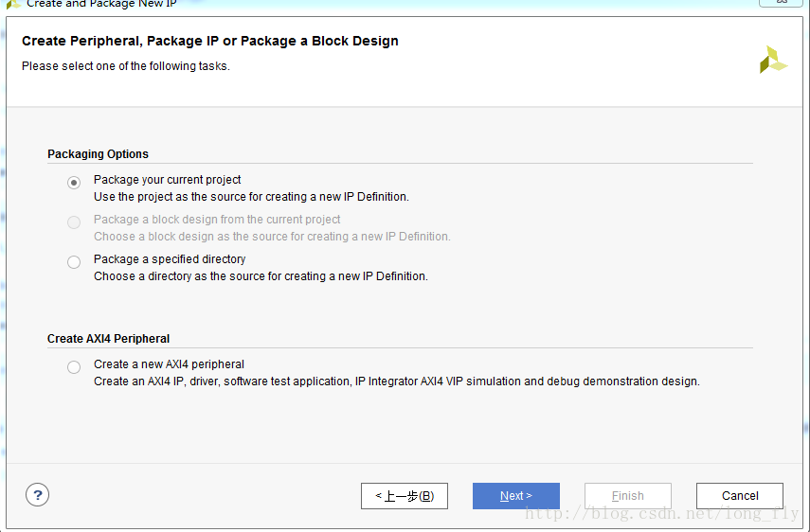This screenshot has width=810, height=532.
Task: Click the greyed-out Finish button
Action: coord(628,496)
